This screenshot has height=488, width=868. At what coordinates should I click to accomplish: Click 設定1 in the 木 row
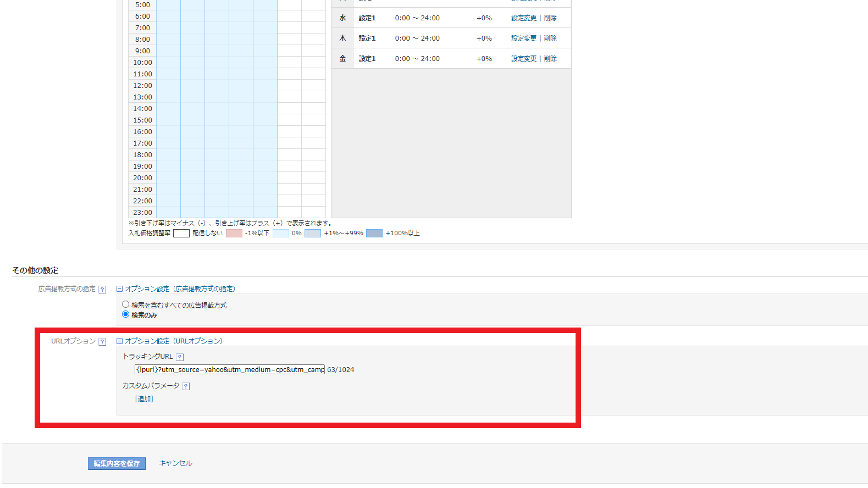pos(367,38)
